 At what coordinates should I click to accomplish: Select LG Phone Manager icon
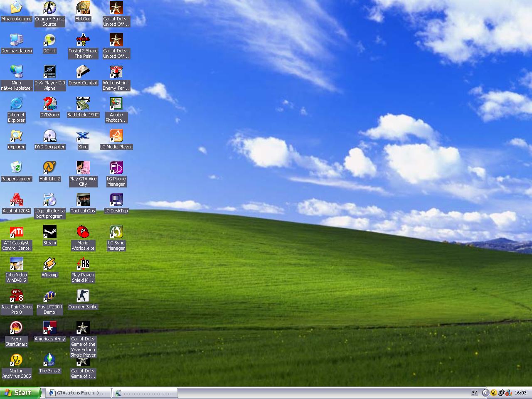coord(116,167)
